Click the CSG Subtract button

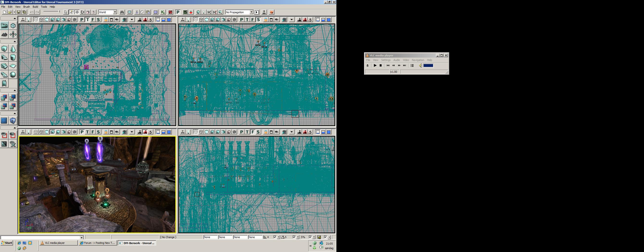coord(13,98)
